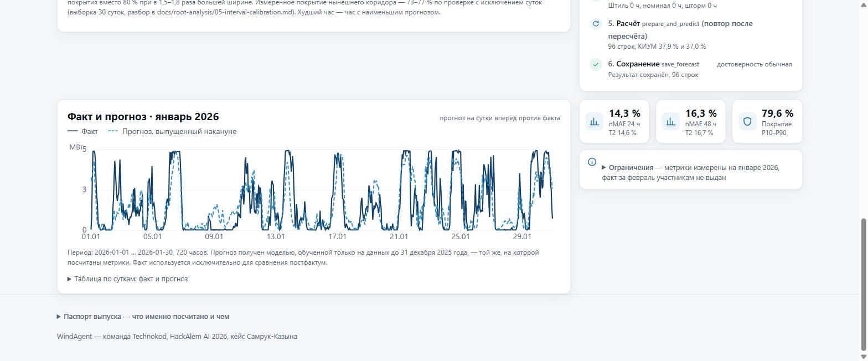Click the prepare_and_predict function name
This screenshot has height=361, width=868.
pos(671,24)
